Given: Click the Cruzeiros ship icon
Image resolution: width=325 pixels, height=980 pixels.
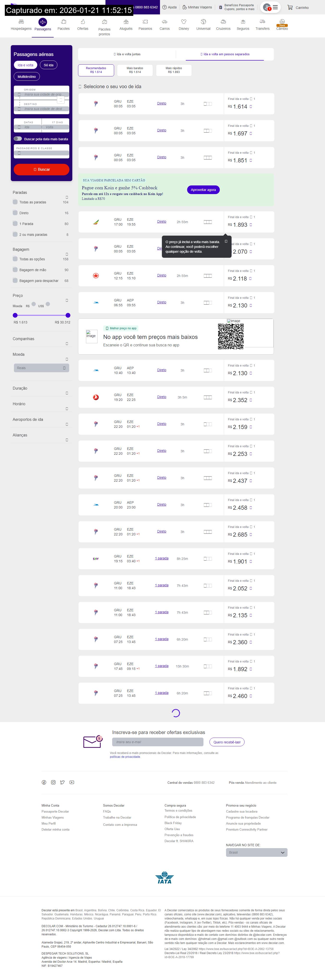Looking at the screenshot, I should pyautogui.click(x=223, y=22).
